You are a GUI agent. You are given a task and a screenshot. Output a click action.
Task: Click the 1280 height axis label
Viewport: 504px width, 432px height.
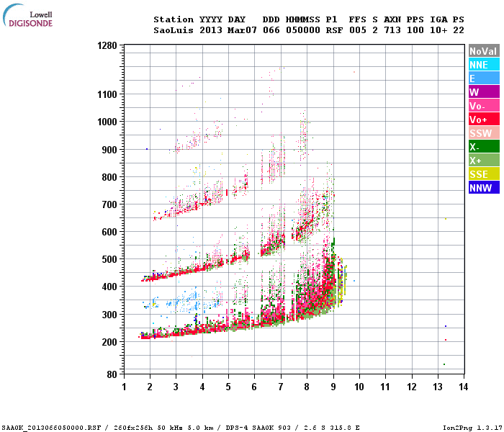pos(107,45)
